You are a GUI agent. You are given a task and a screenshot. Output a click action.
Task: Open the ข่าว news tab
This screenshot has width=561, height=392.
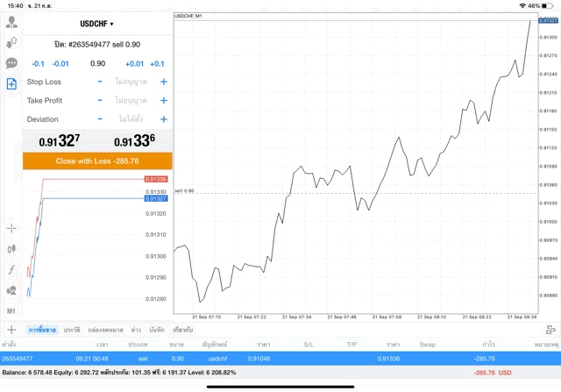point(136,330)
